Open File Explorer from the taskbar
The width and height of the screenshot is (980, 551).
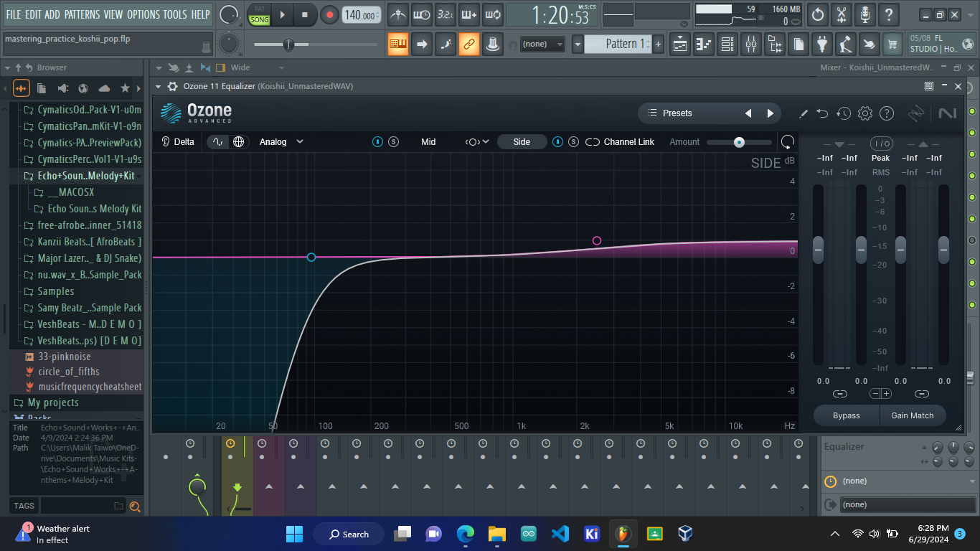497,534
